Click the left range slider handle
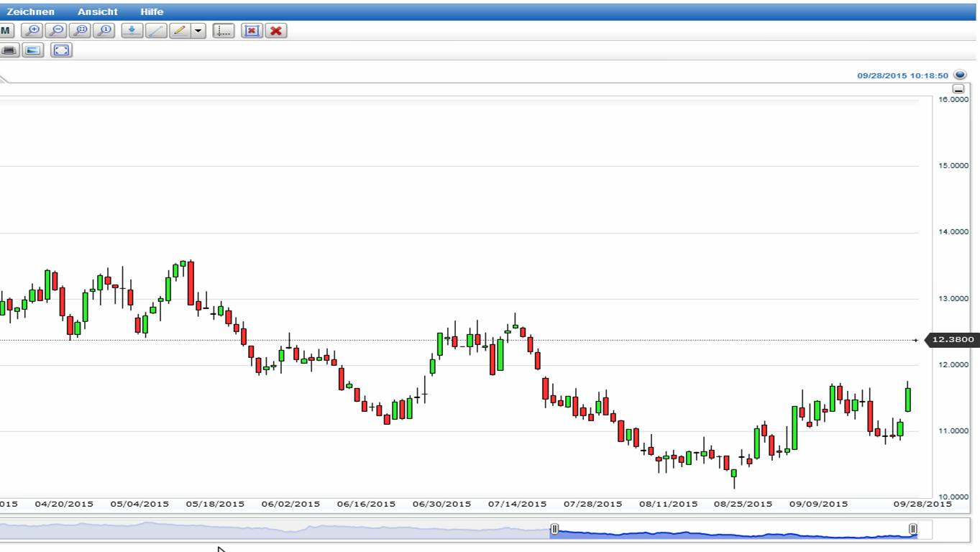This screenshot has height=552, width=980. pyautogui.click(x=554, y=530)
